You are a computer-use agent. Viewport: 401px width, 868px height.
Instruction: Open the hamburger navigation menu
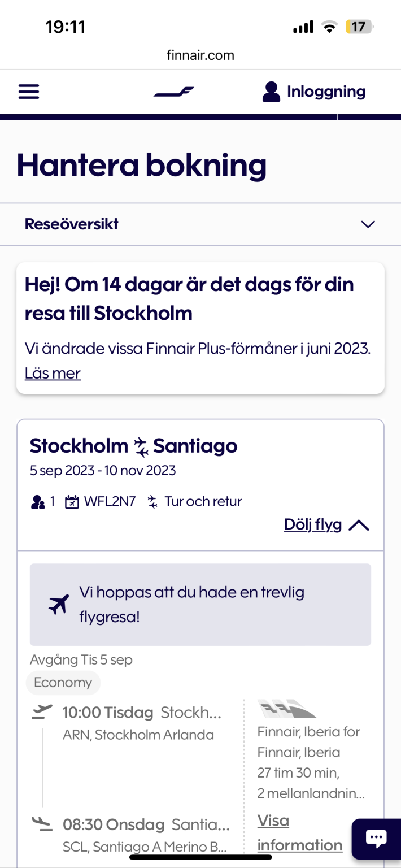(29, 92)
